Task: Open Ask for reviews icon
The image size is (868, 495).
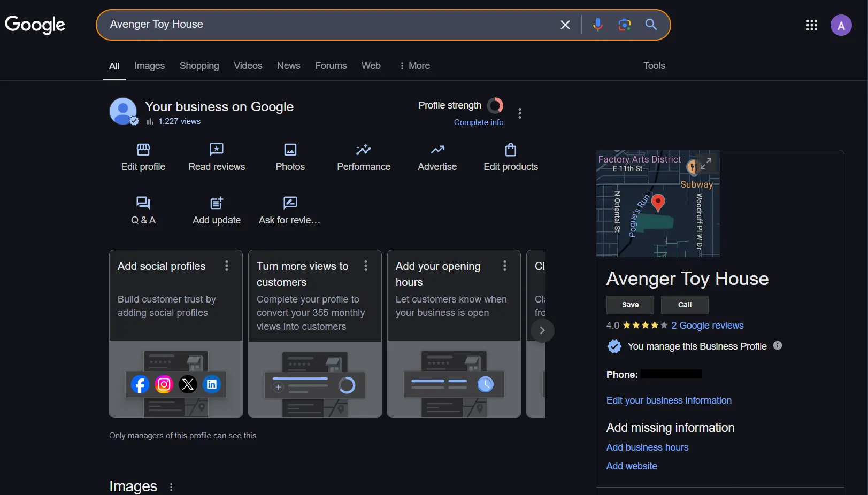Action: [x=290, y=203]
